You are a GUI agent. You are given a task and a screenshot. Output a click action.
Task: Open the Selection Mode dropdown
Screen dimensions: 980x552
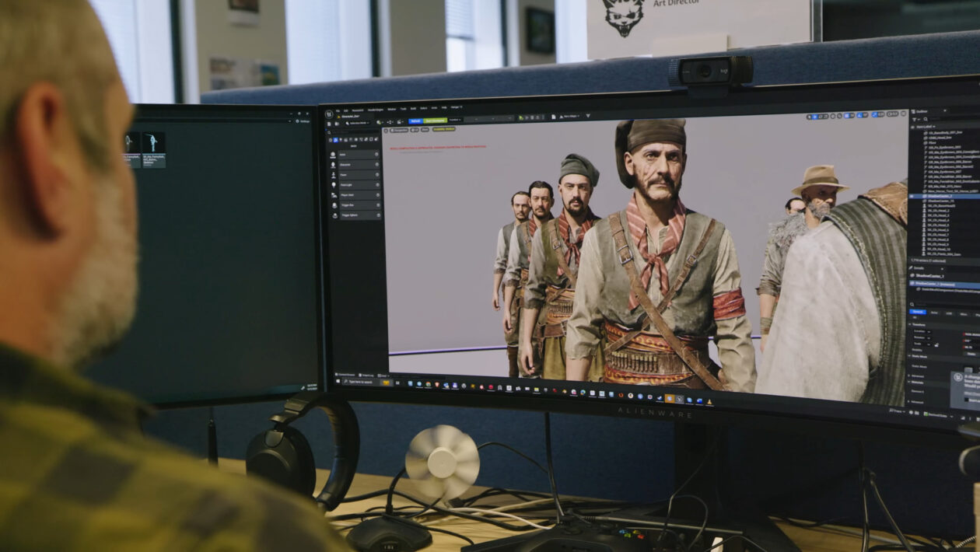pos(357,123)
